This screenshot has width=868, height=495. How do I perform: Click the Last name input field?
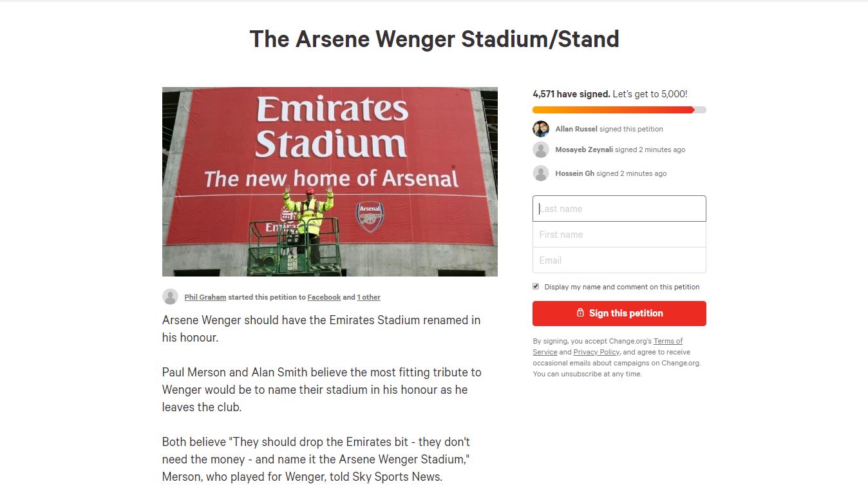pos(619,208)
